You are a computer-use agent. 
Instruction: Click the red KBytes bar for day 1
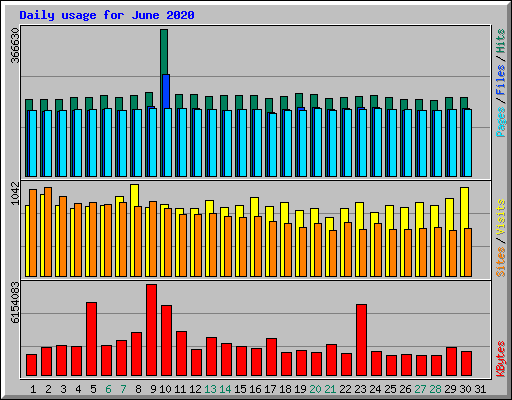pos(31,365)
